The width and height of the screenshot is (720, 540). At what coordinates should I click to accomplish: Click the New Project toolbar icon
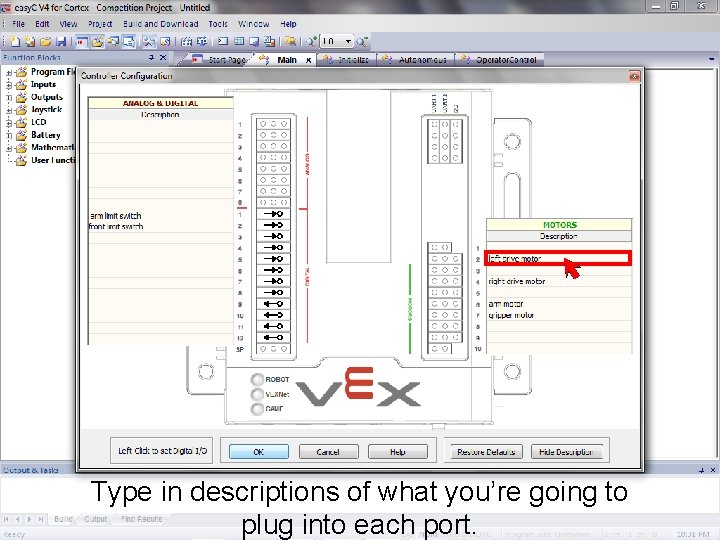pos(15,42)
